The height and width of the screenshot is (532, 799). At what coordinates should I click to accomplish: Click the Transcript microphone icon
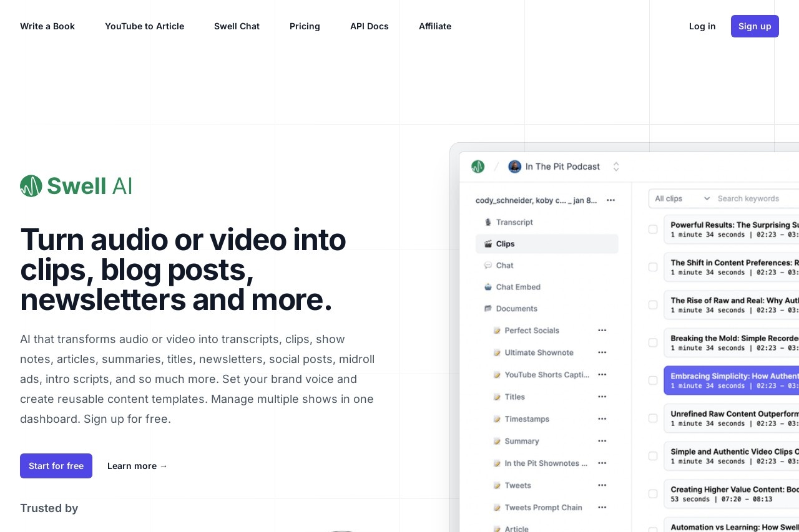(x=488, y=222)
